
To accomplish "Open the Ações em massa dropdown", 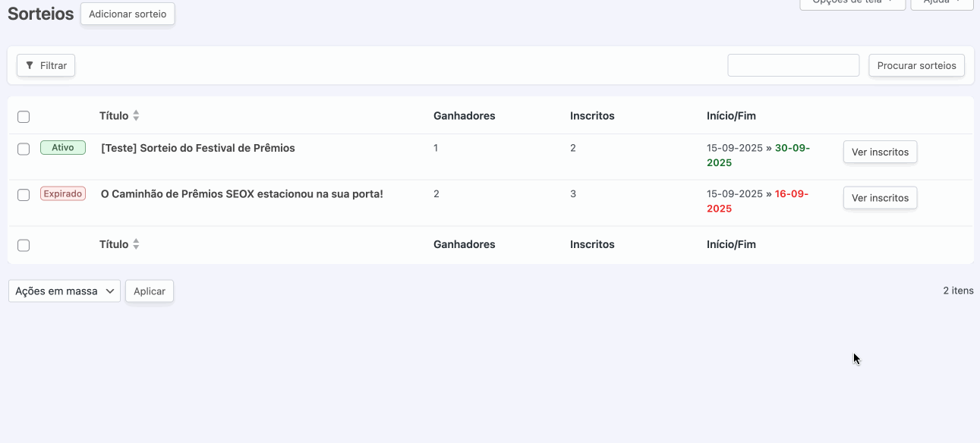I will (65, 291).
